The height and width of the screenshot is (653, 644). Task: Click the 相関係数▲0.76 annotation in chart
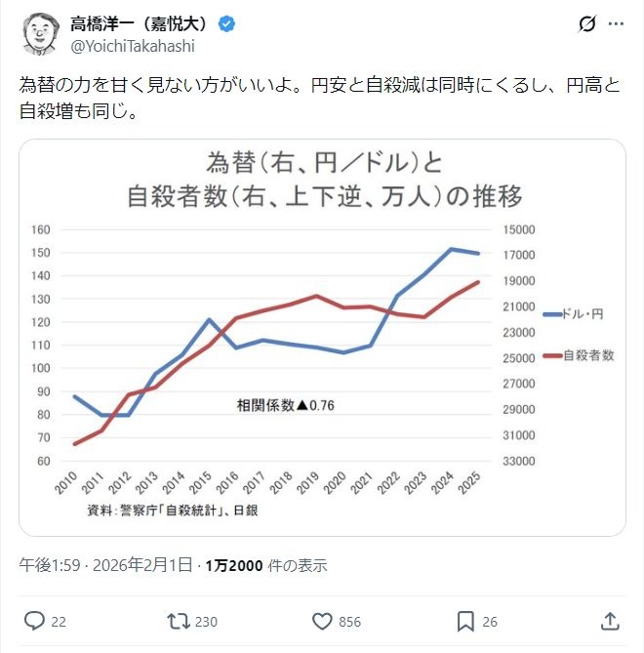click(x=285, y=404)
